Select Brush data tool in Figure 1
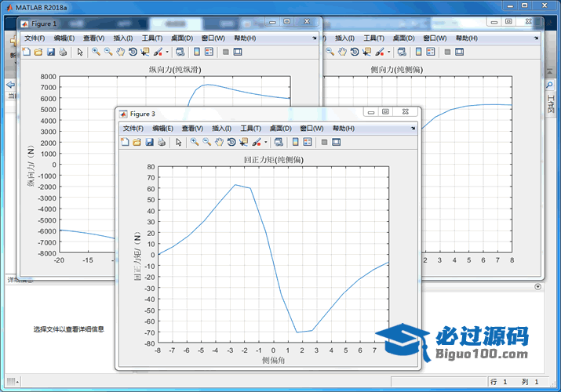Viewport: 561px width, 392px height. point(158,52)
